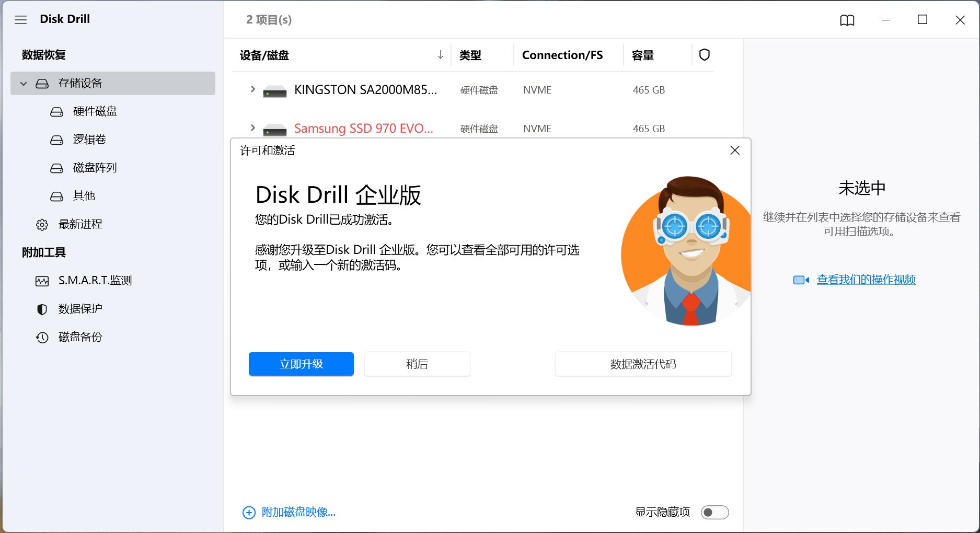Click the gear icon beside 最新进程

[42, 225]
